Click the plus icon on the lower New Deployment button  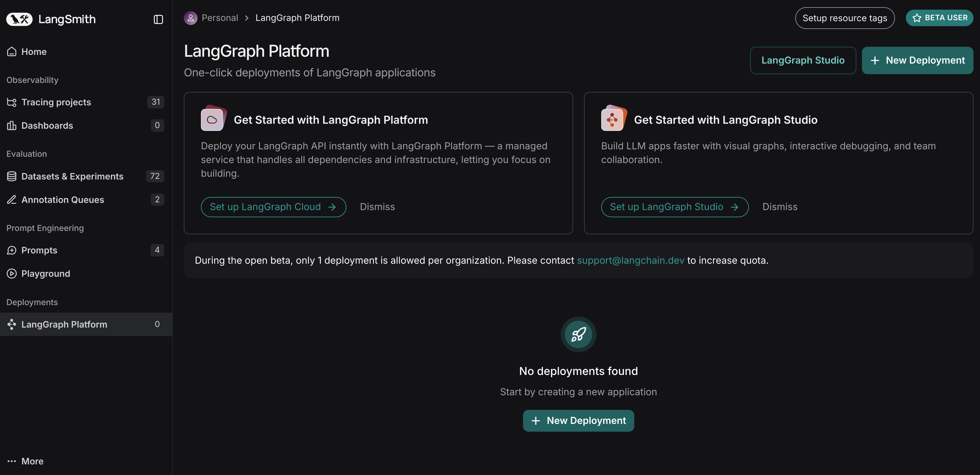coord(536,421)
